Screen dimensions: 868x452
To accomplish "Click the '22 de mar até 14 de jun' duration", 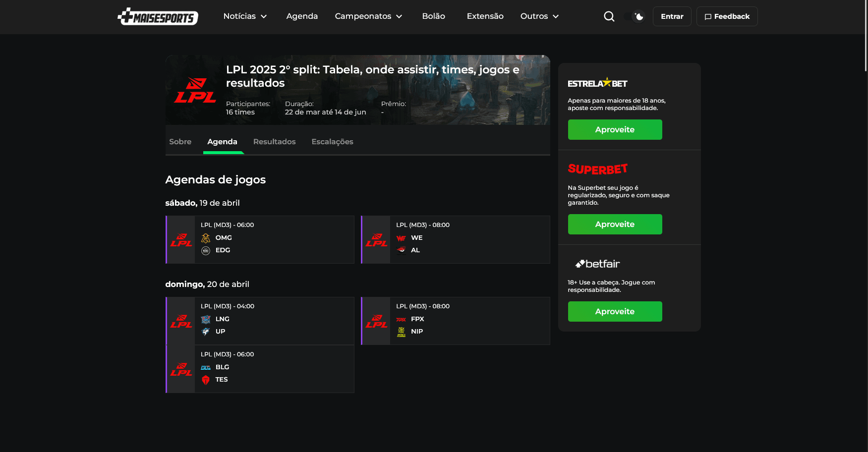I will point(326,112).
